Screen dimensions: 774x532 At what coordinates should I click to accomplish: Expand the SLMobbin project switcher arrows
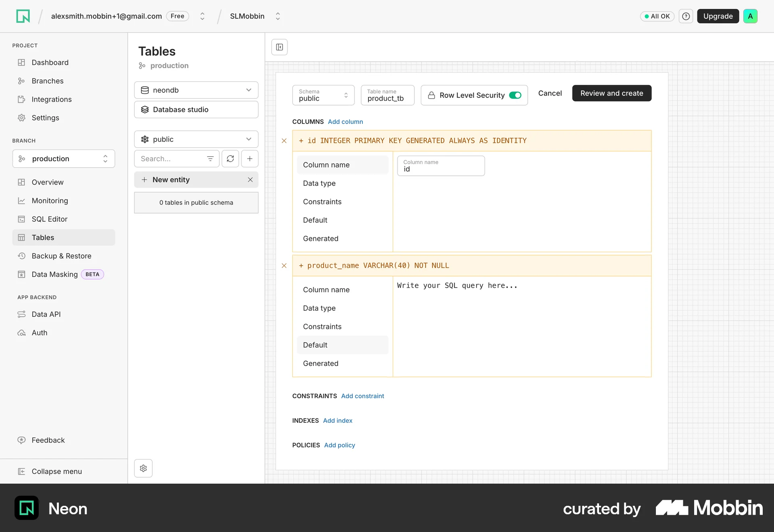(x=278, y=16)
